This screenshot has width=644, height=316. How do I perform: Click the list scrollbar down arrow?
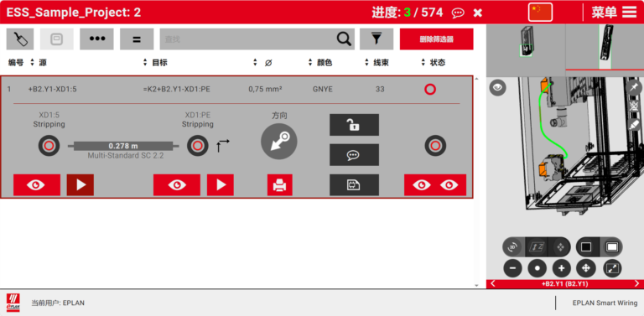point(476,285)
